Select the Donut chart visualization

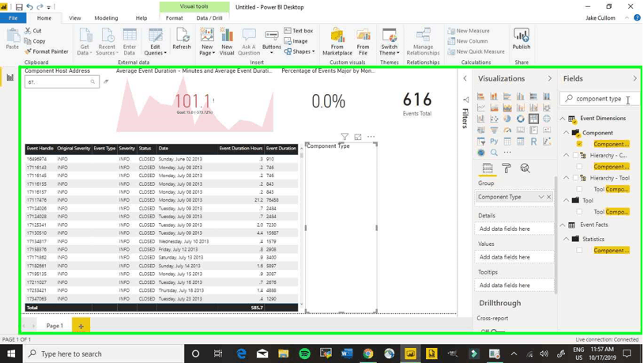[521, 119]
